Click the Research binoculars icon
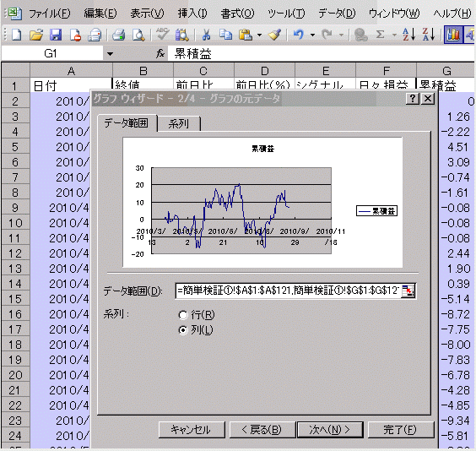Image resolution: width=476 pixels, height=451 pixels. 181,35
